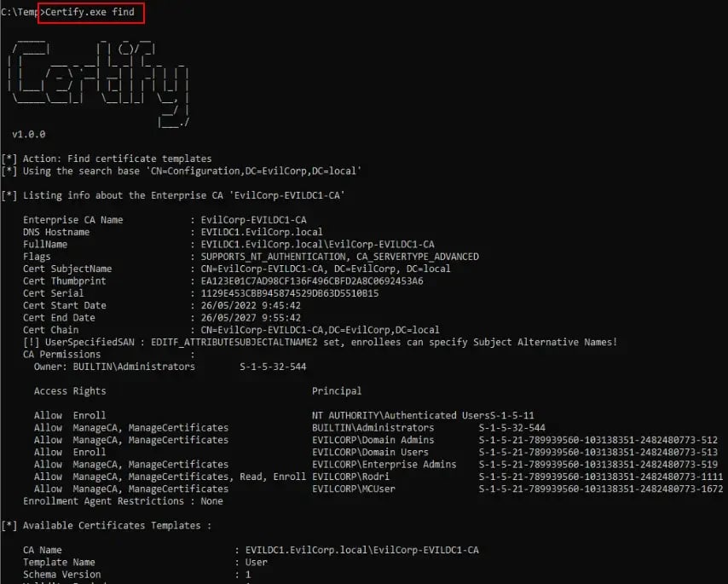Click the 'Principal' column header
The image size is (728, 584).
tap(337, 391)
